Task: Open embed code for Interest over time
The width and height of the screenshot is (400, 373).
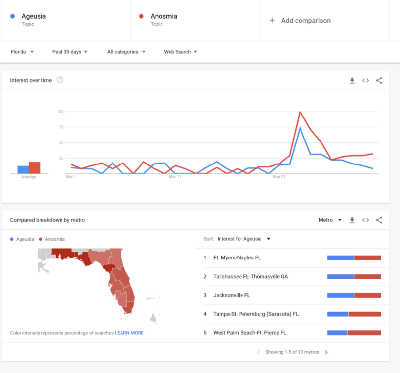Action: point(365,81)
